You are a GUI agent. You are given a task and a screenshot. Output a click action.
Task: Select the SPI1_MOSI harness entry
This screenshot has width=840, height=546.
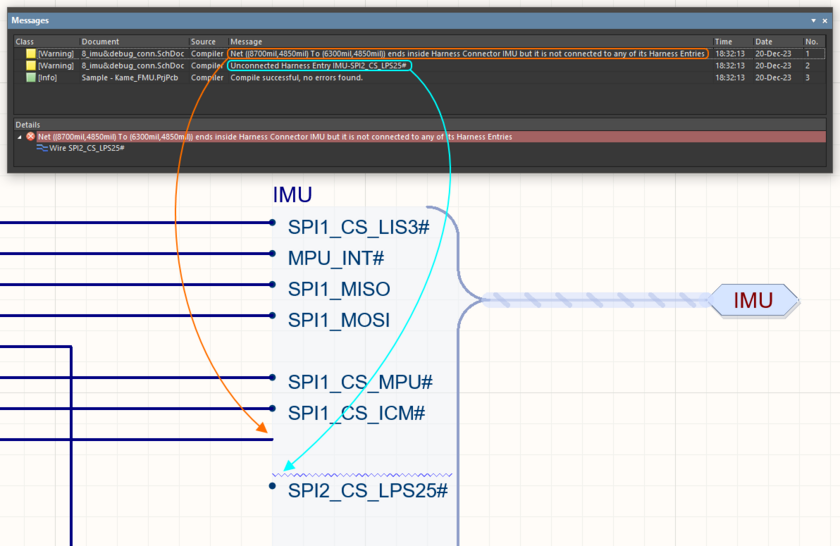click(339, 320)
